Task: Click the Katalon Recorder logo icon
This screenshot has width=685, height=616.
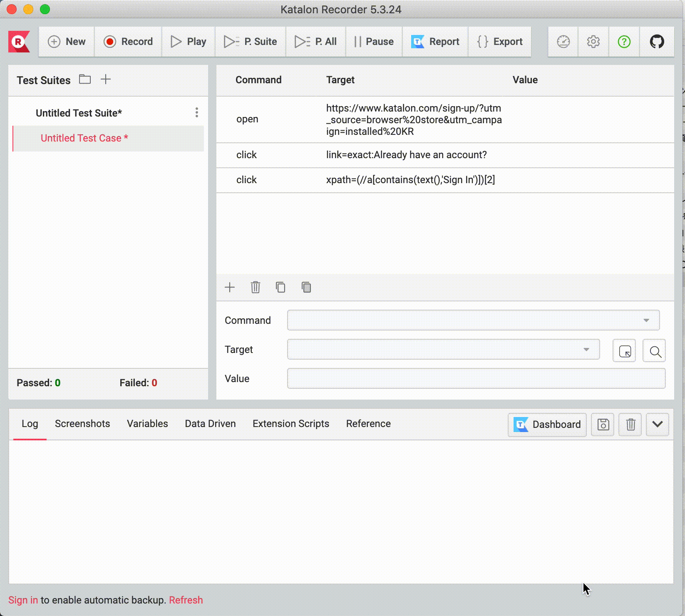Action: tap(19, 42)
